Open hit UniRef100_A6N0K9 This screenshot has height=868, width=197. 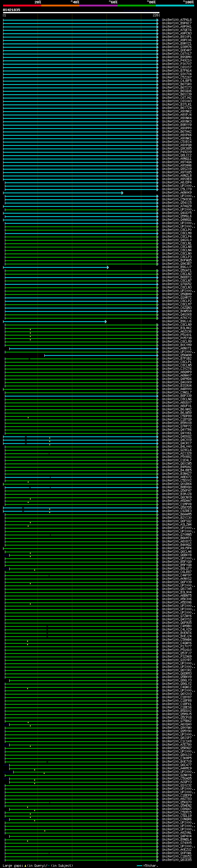point(177,193)
